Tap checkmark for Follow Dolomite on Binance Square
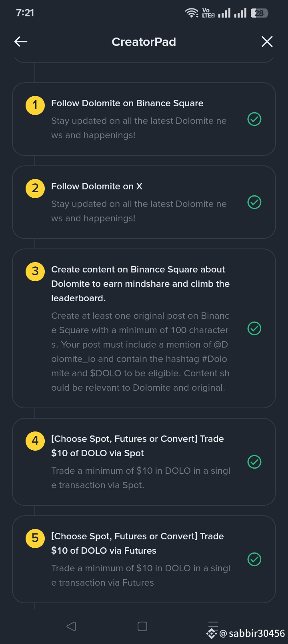The image size is (288, 644). (254, 119)
